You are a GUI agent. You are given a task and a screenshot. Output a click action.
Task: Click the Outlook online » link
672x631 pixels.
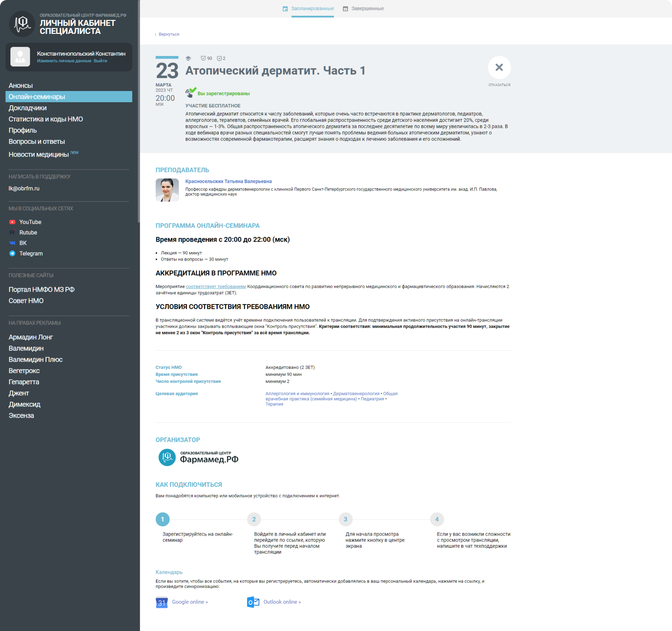[282, 602]
